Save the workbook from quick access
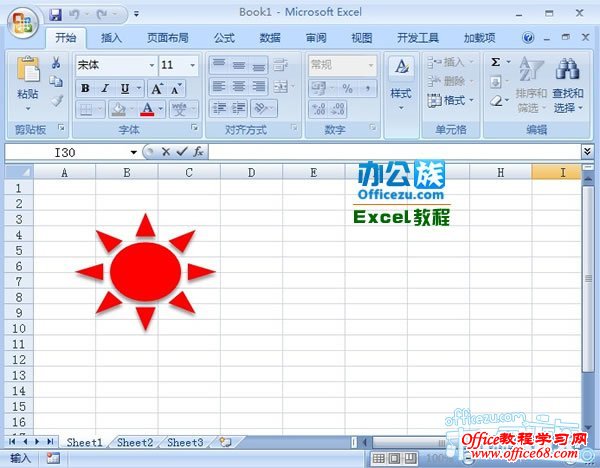The height and width of the screenshot is (468, 600). [55, 15]
